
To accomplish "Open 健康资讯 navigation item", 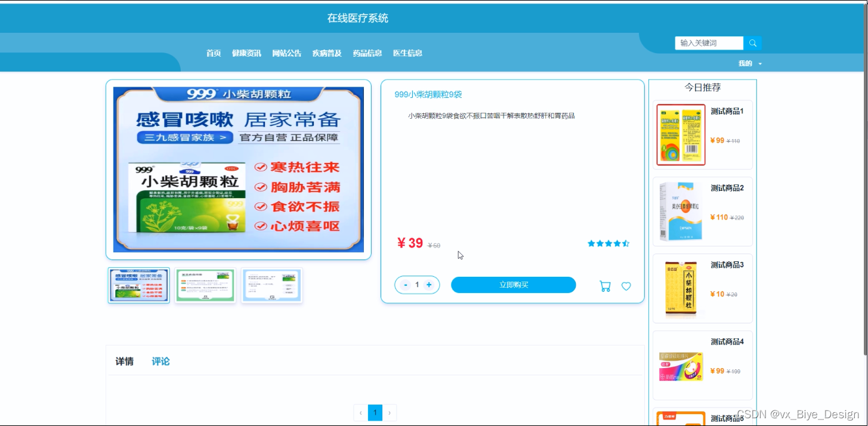I will 246,53.
